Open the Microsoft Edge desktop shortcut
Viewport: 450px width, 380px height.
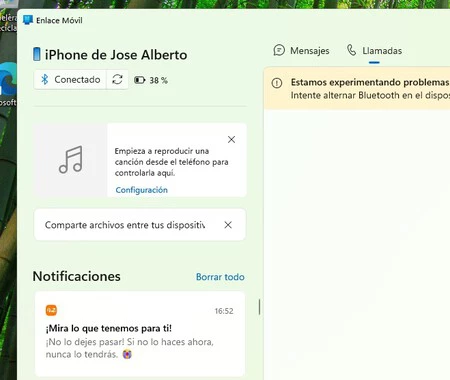[x=8, y=83]
